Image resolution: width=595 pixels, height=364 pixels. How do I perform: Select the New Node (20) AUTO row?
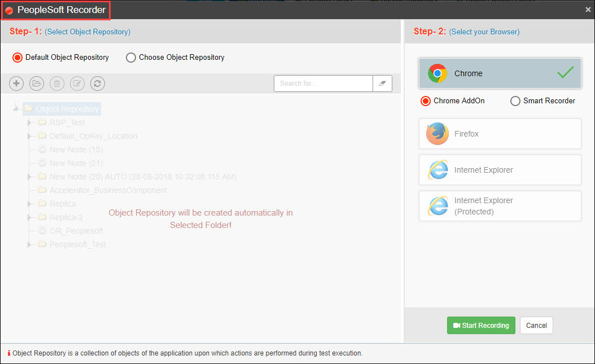click(137, 177)
